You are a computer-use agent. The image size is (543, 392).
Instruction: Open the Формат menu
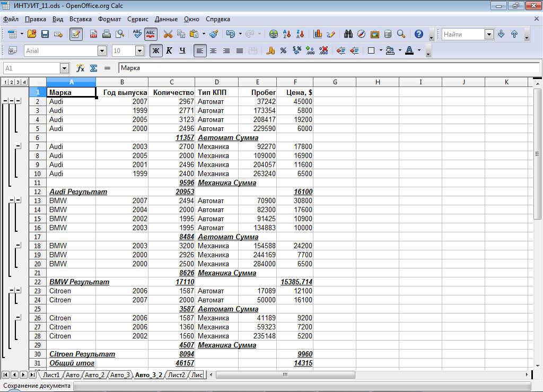[x=109, y=19]
